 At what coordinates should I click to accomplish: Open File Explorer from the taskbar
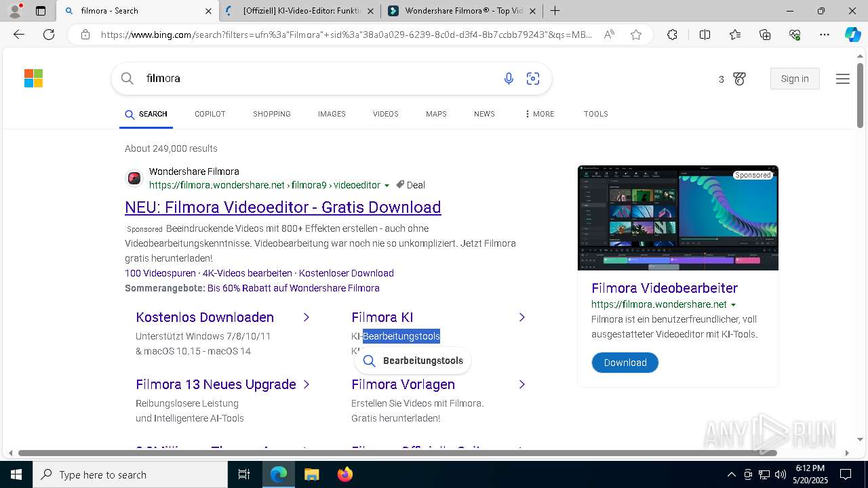point(311,474)
